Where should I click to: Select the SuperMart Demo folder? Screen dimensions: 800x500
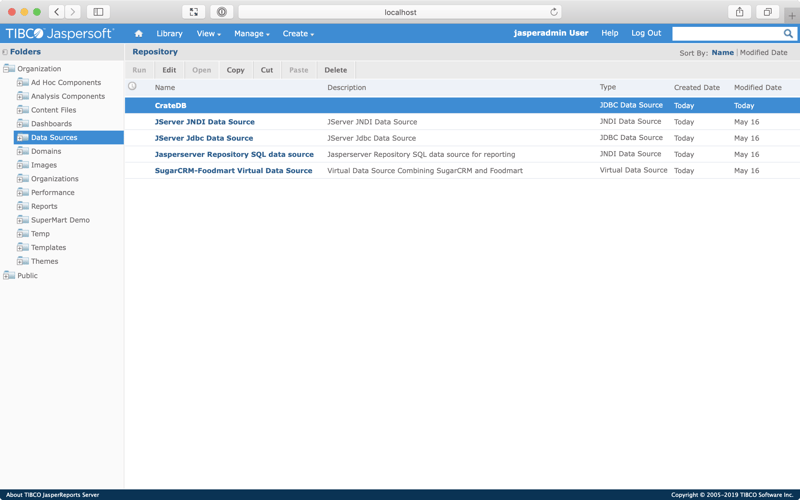point(60,220)
